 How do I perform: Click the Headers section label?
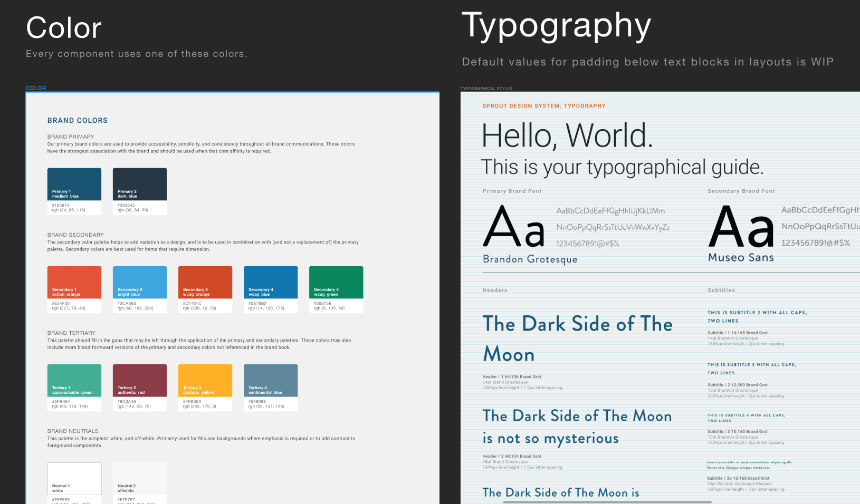pyautogui.click(x=495, y=290)
